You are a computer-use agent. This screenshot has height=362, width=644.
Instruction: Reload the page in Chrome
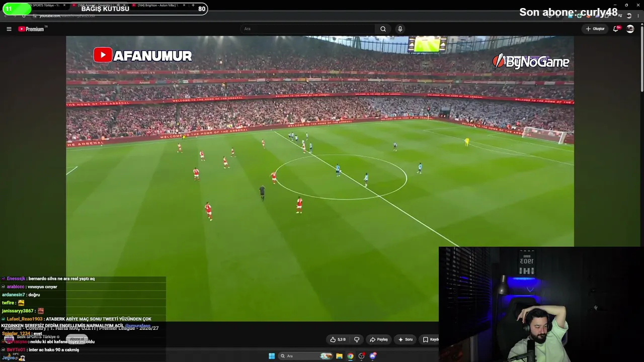click(x=24, y=16)
